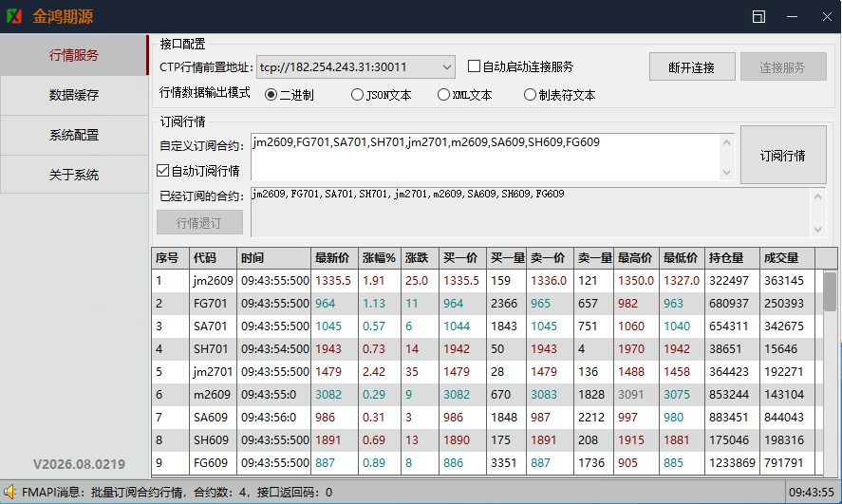Screen dimensions: 842x504
Task: Select XML文本 output mode radio
Action: (x=443, y=95)
